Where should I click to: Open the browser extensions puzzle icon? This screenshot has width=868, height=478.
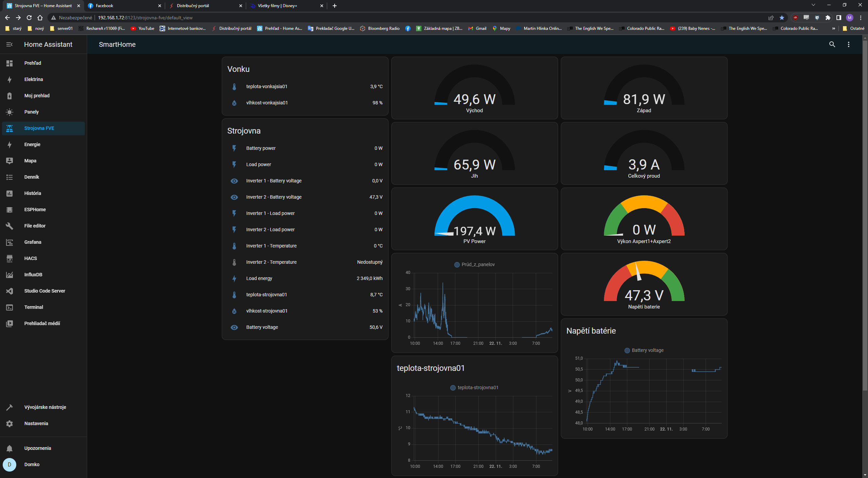(x=828, y=18)
